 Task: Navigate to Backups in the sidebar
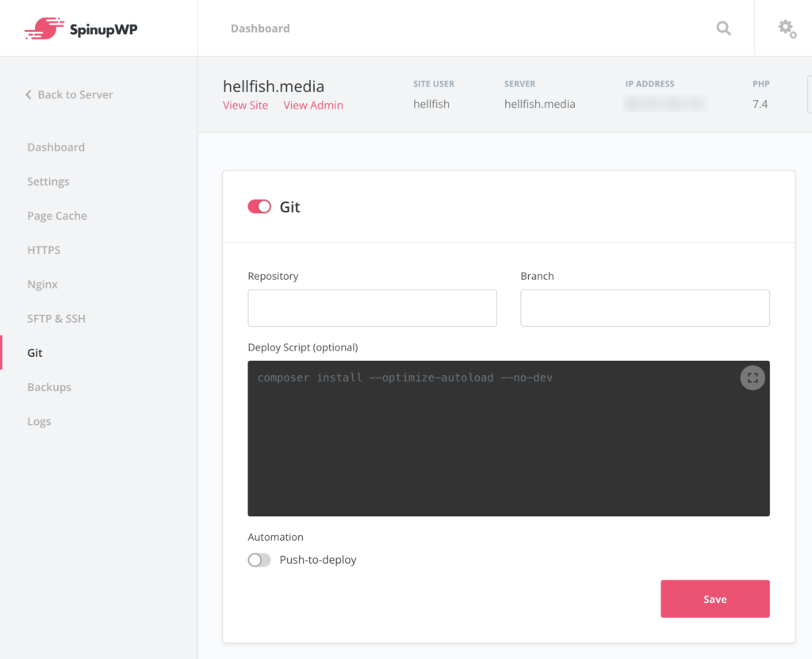pos(51,386)
